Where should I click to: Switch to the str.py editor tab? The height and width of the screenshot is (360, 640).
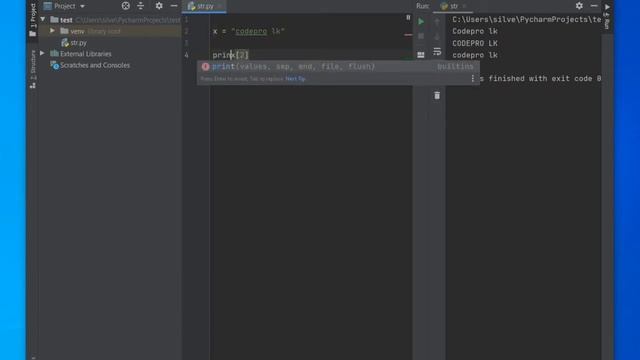pyautogui.click(x=204, y=6)
